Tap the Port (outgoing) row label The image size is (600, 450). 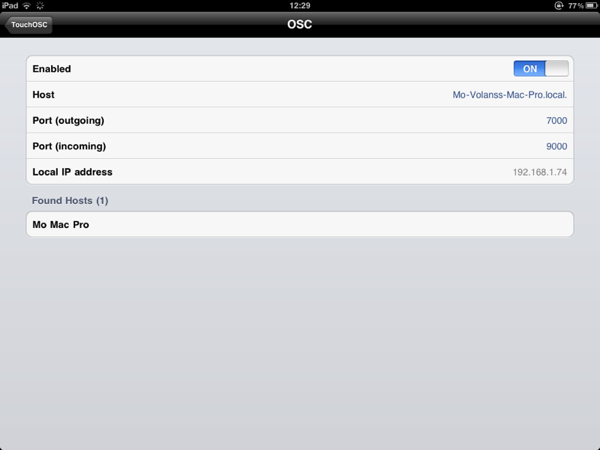(x=68, y=121)
